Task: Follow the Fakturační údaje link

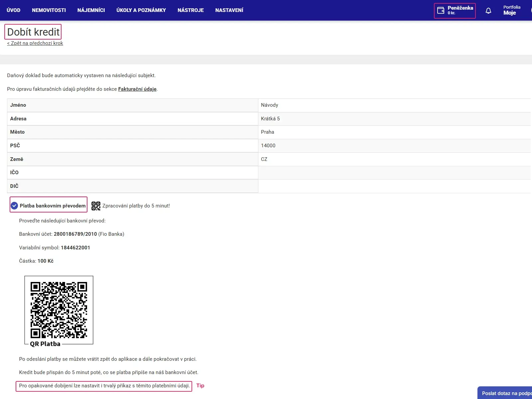Action: 137,89
